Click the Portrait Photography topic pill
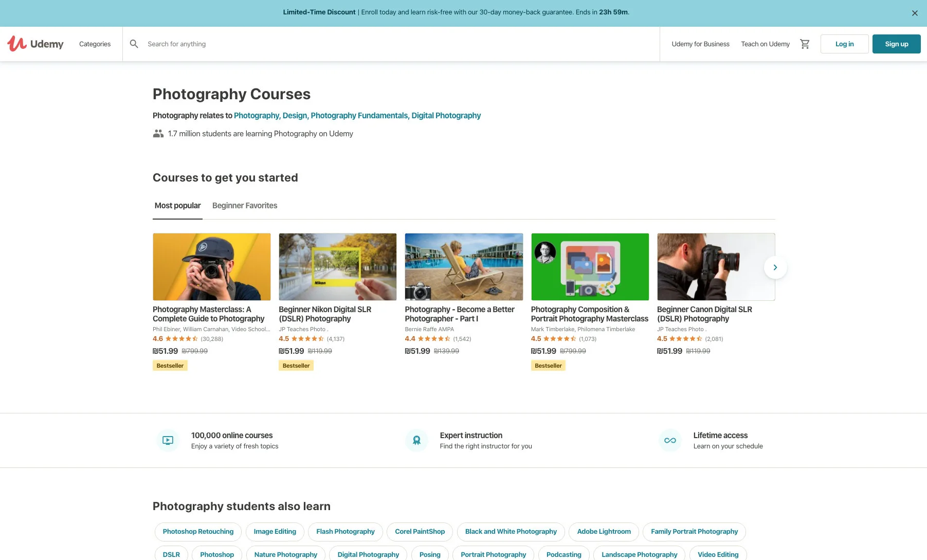This screenshot has height=560, width=927. coord(493,554)
